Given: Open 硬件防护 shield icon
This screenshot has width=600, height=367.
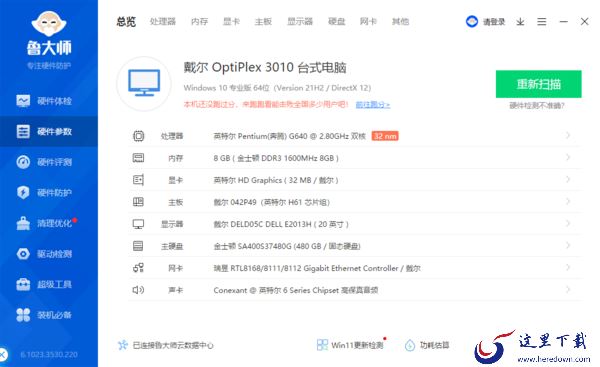Looking at the screenshot, I should point(23,192).
